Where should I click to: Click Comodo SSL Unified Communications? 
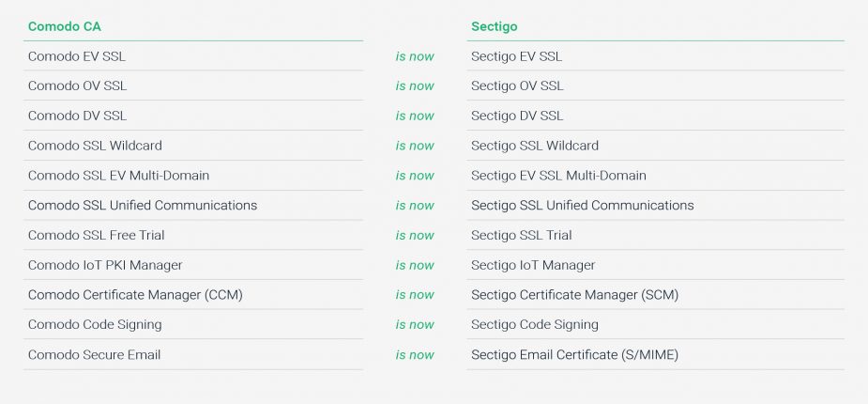pyautogui.click(x=143, y=206)
